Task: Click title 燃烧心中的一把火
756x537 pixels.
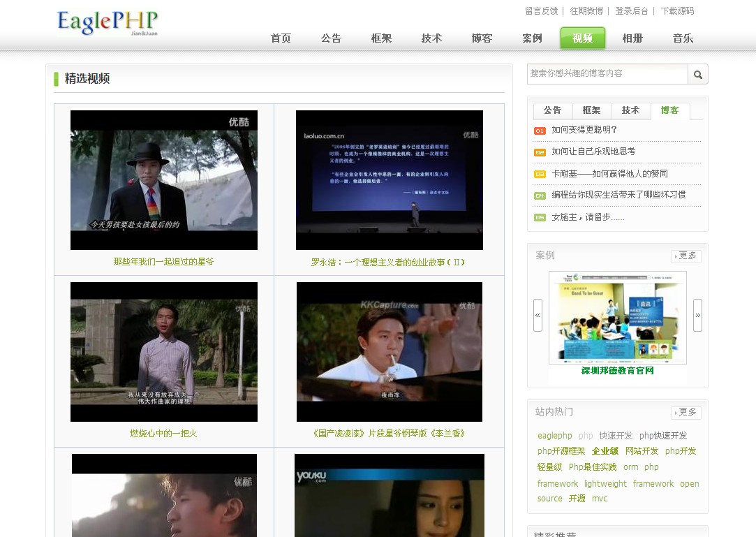Action: point(163,433)
